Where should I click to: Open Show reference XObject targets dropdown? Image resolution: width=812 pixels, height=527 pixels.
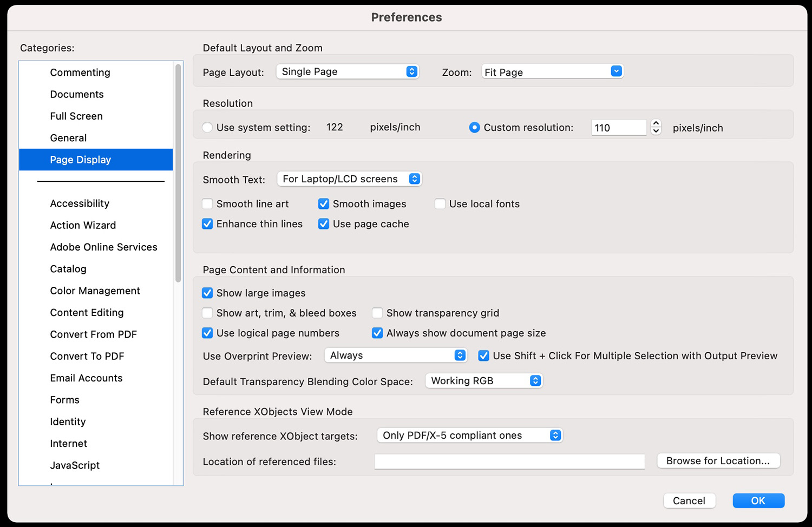click(469, 436)
